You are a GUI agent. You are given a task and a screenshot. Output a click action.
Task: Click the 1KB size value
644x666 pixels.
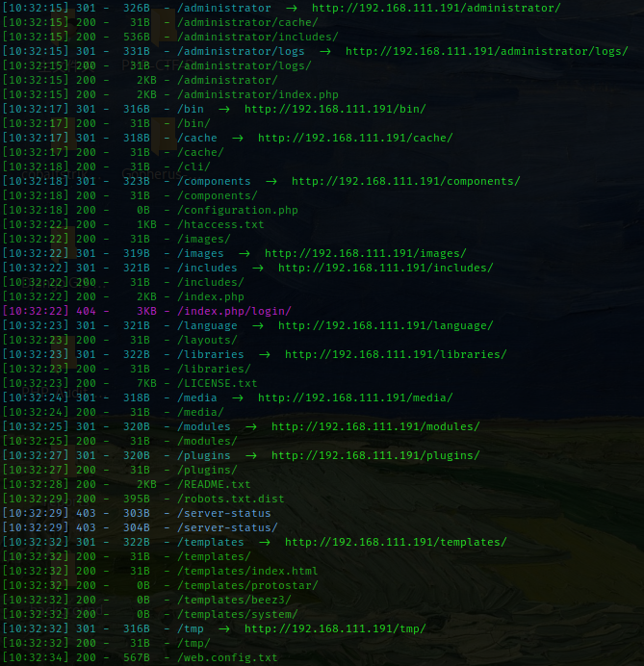click(146, 224)
